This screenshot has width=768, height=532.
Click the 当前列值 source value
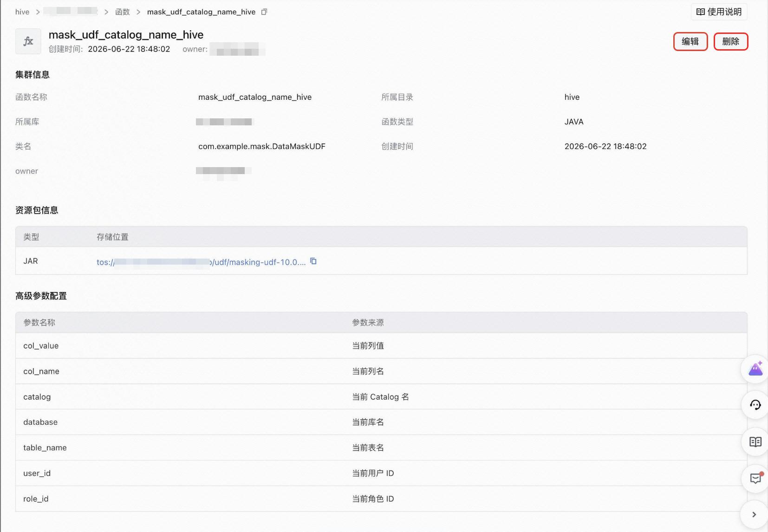pyautogui.click(x=368, y=346)
